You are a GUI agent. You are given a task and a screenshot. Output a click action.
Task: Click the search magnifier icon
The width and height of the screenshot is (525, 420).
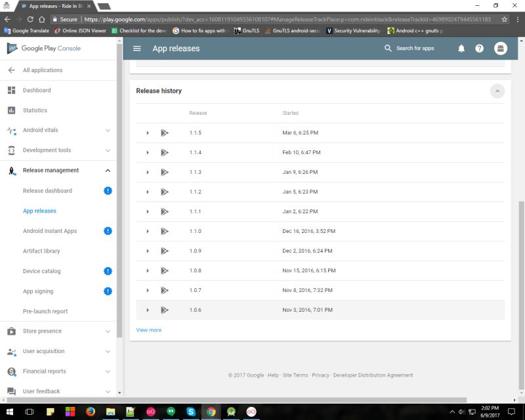pos(388,48)
